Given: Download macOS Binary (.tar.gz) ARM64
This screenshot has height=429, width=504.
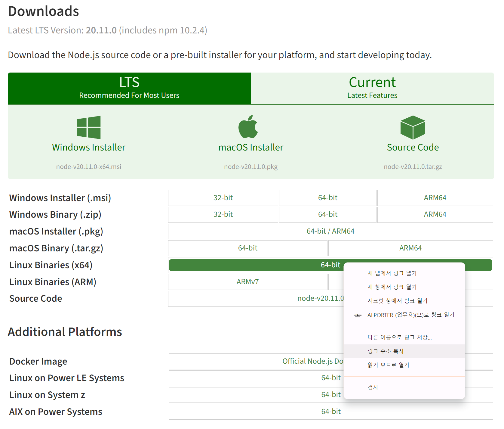Looking at the screenshot, I should (x=410, y=248).
